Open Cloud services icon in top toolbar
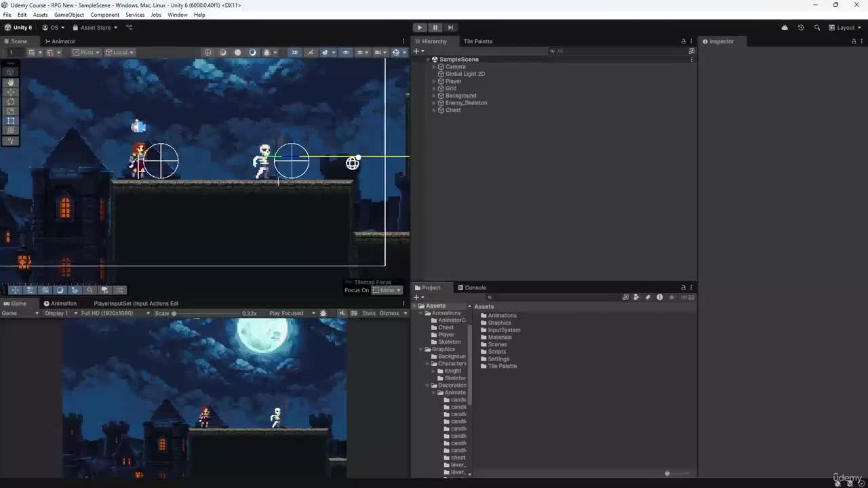868x488 pixels. [785, 28]
